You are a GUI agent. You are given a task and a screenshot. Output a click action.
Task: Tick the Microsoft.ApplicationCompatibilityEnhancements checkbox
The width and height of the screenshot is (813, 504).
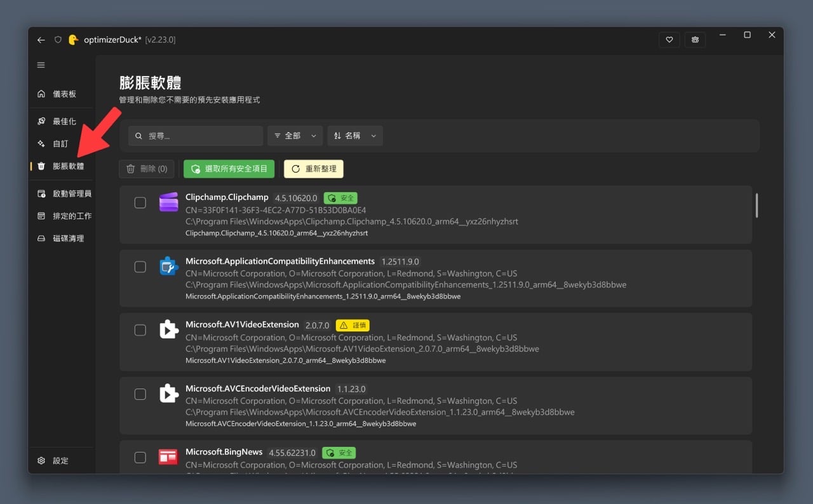(140, 267)
